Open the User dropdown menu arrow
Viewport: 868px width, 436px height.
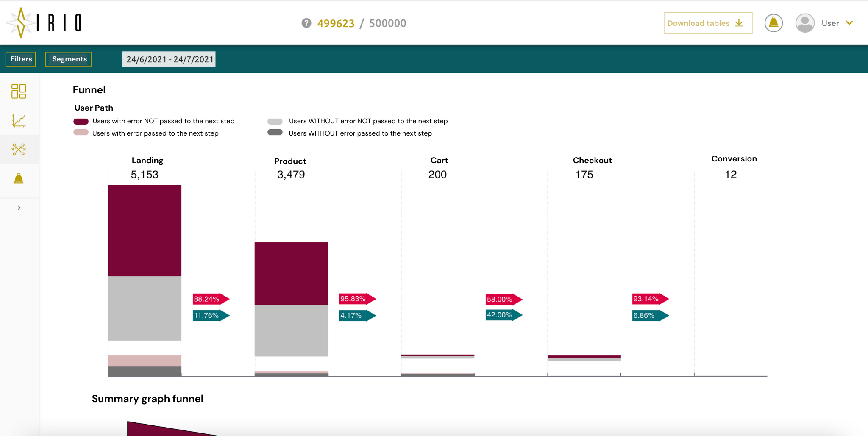pyautogui.click(x=849, y=23)
